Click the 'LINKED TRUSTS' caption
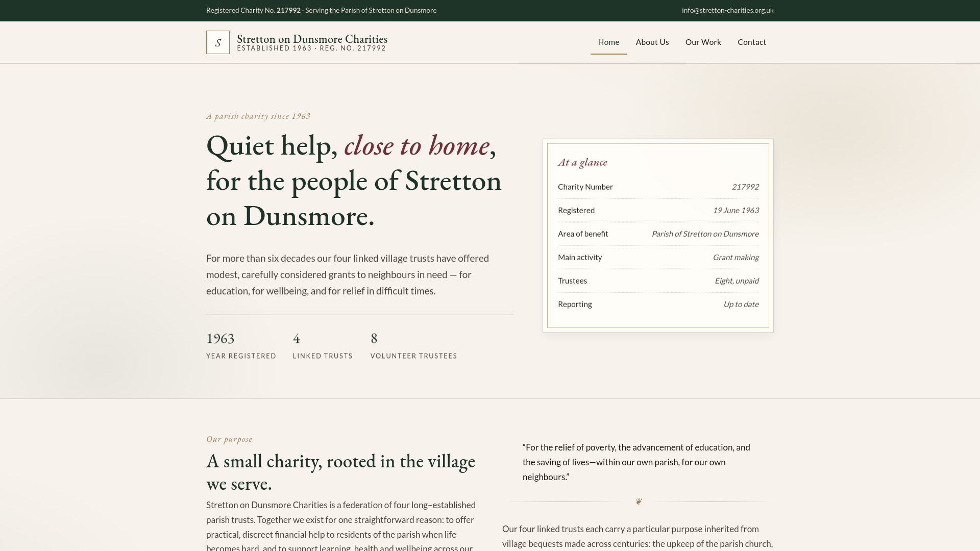 click(x=323, y=356)
